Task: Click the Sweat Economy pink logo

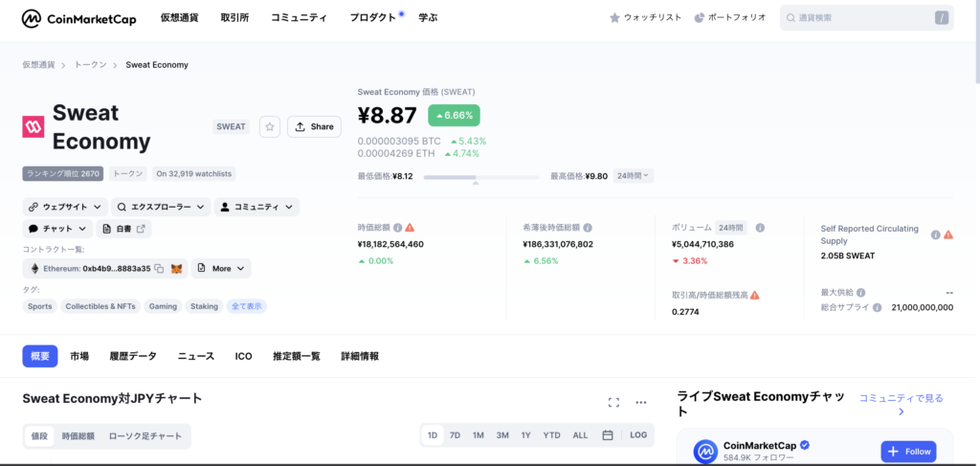Action: tap(33, 127)
